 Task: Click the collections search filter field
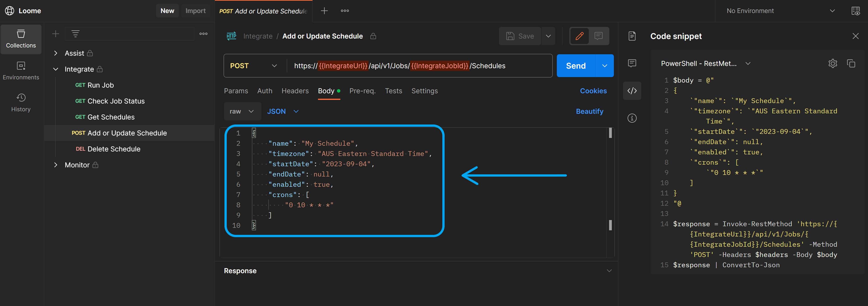tap(130, 34)
